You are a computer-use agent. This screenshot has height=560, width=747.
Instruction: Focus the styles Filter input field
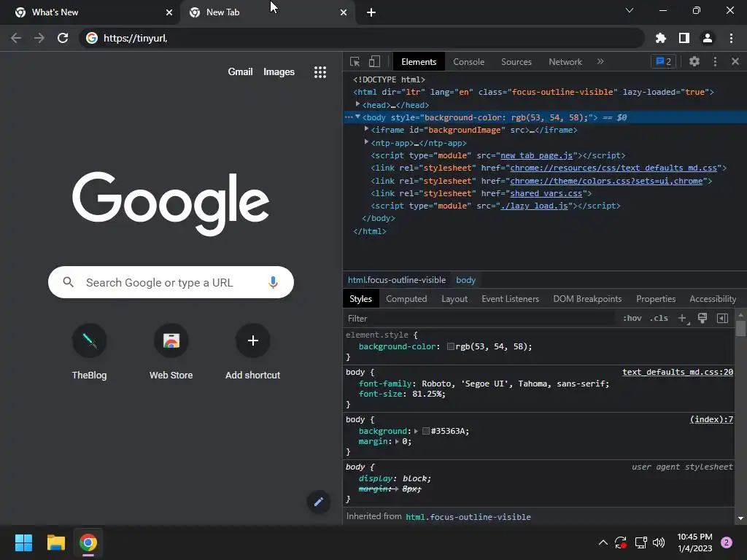tap(480, 318)
